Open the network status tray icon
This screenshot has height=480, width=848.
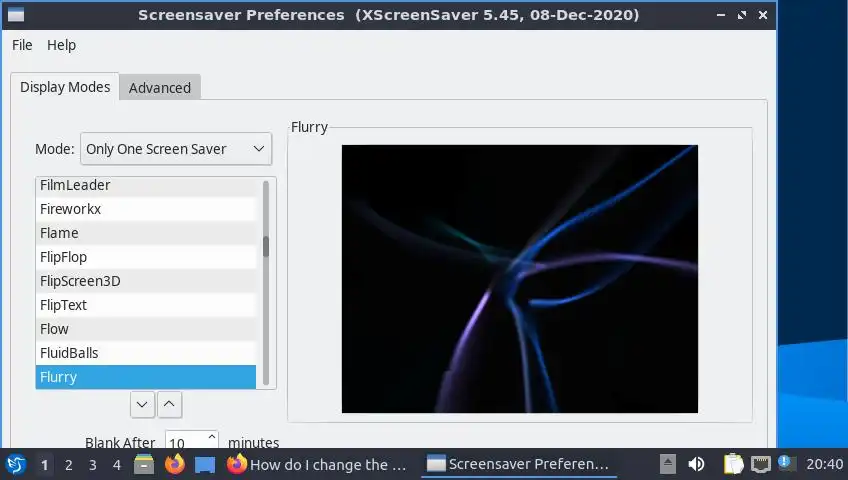pyautogui.click(x=761, y=464)
